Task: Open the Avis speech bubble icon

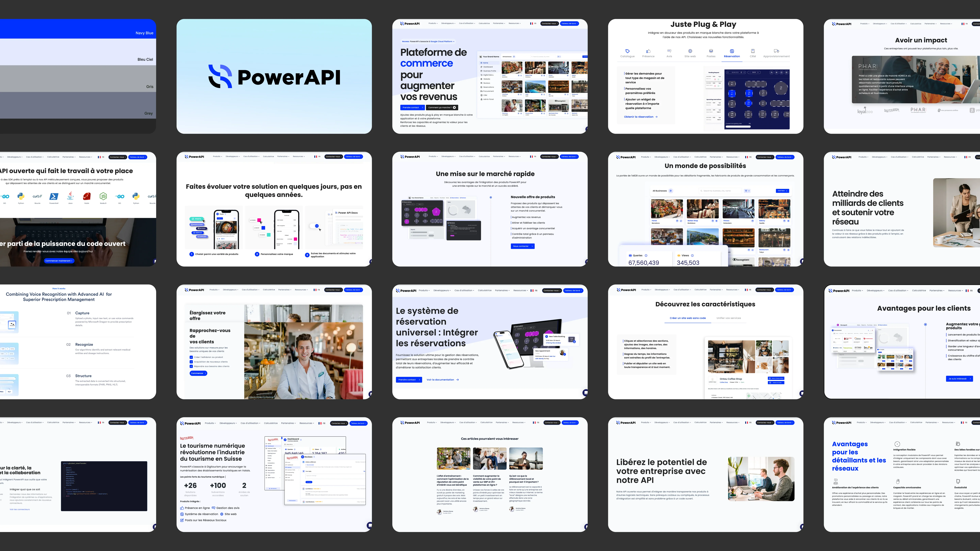Action: pyautogui.click(x=669, y=51)
